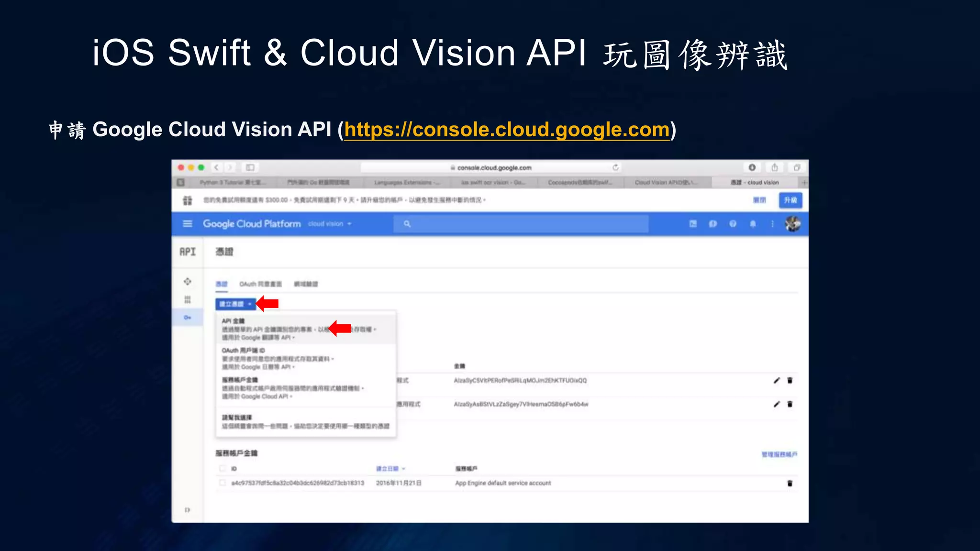This screenshot has height=551, width=980.
Task: Click the user account avatar
Action: tap(793, 224)
